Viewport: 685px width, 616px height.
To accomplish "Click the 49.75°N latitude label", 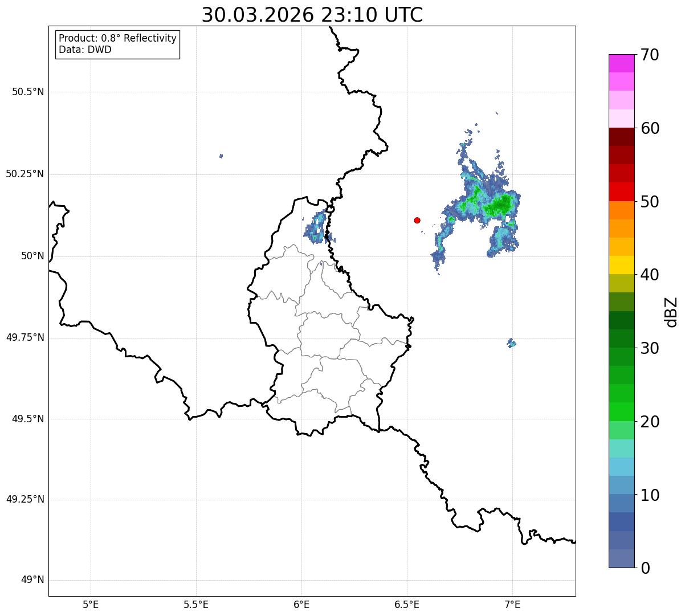I will pos(25,337).
